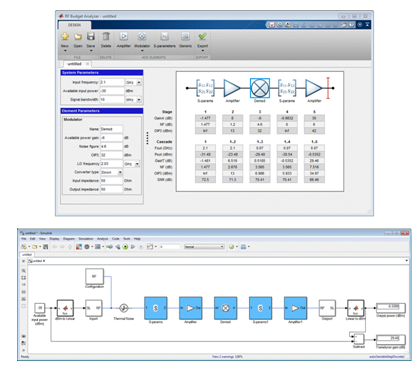Click the Export green checkmark icon
Screen dimensions: 419x366
click(202, 36)
